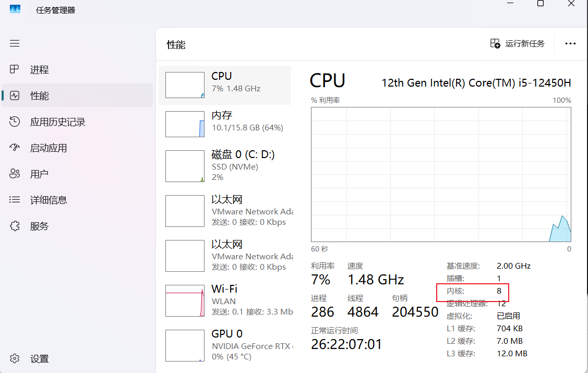Open 启动应用 startup apps icon
588x373 pixels.
pos(15,148)
